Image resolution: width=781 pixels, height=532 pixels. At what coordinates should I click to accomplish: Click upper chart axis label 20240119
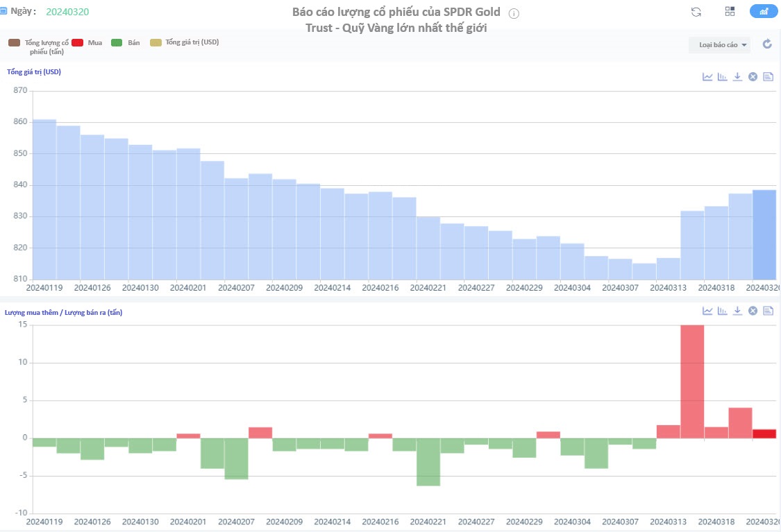pos(44,288)
